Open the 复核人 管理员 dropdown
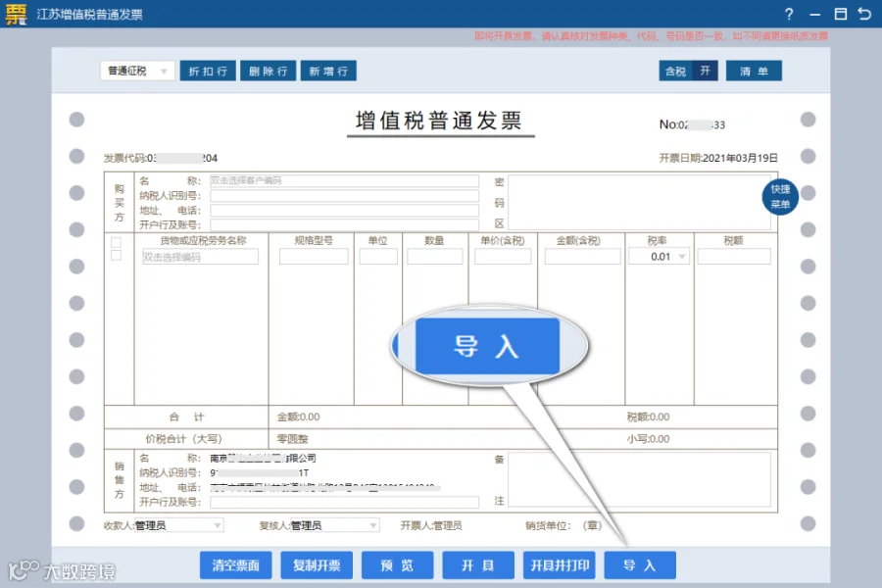882x588 pixels. point(335,525)
